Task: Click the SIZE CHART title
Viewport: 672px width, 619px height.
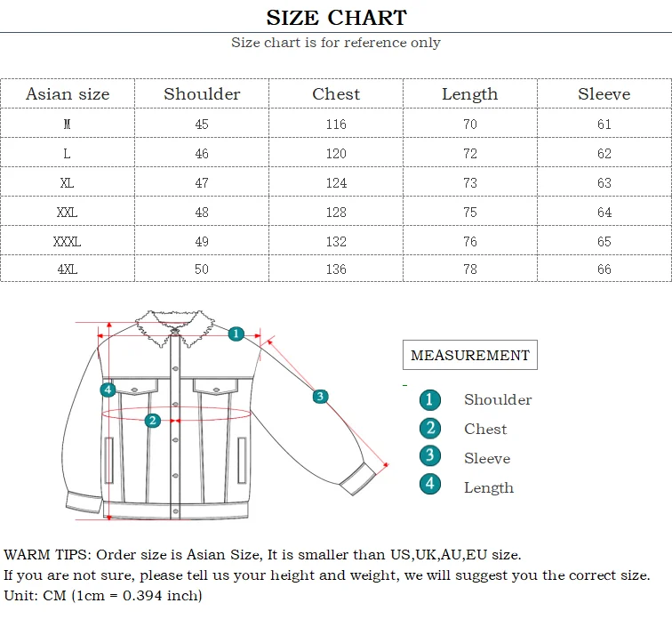Action: (336, 18)
